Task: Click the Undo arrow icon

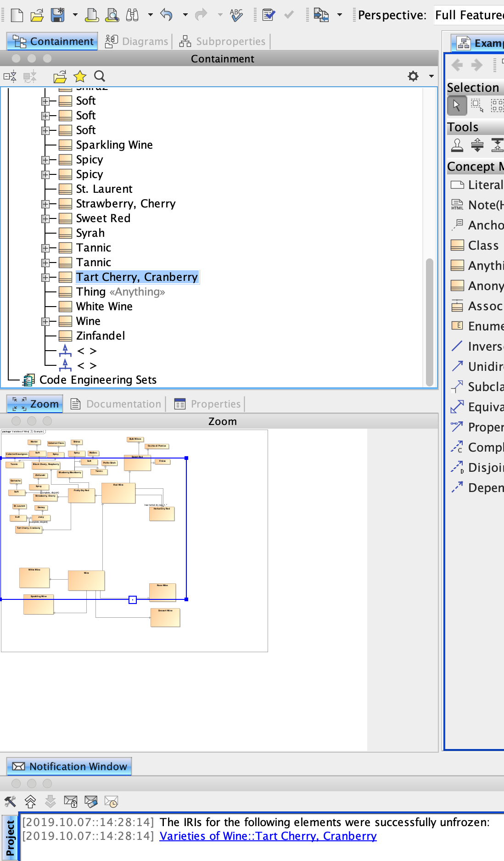Action: pyautogui.click(x=166, y=15)
